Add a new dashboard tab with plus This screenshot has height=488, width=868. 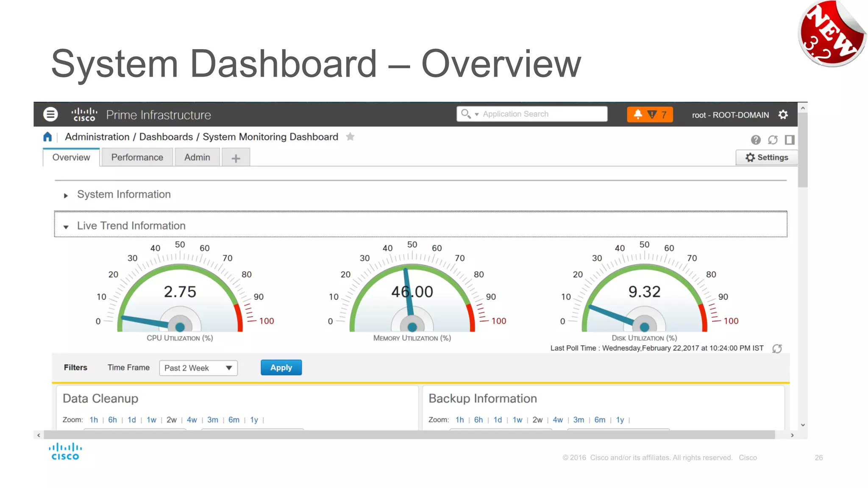click(236, 158)
